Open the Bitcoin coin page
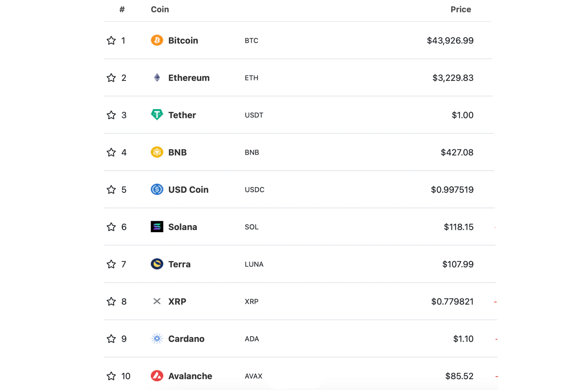588x390 pixels. coord(183,40)
